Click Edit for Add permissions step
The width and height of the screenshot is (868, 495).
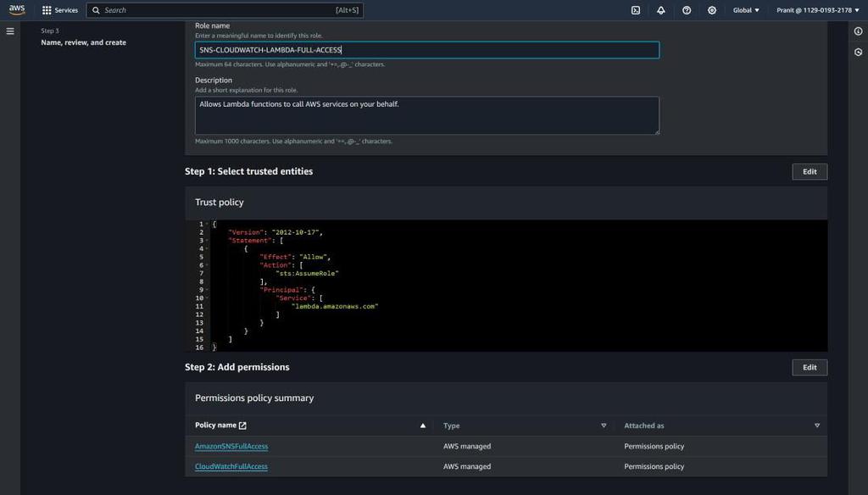(810, 367)
